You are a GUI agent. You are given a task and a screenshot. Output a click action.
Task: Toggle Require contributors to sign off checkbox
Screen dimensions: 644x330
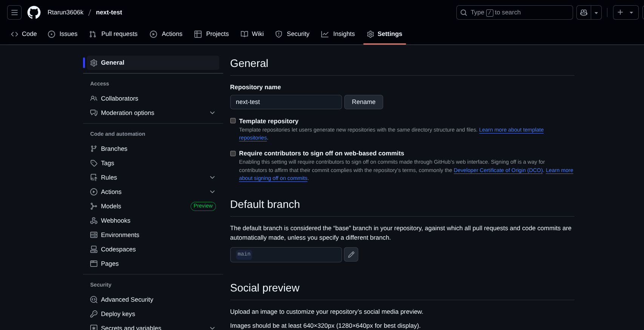(233, 153)
